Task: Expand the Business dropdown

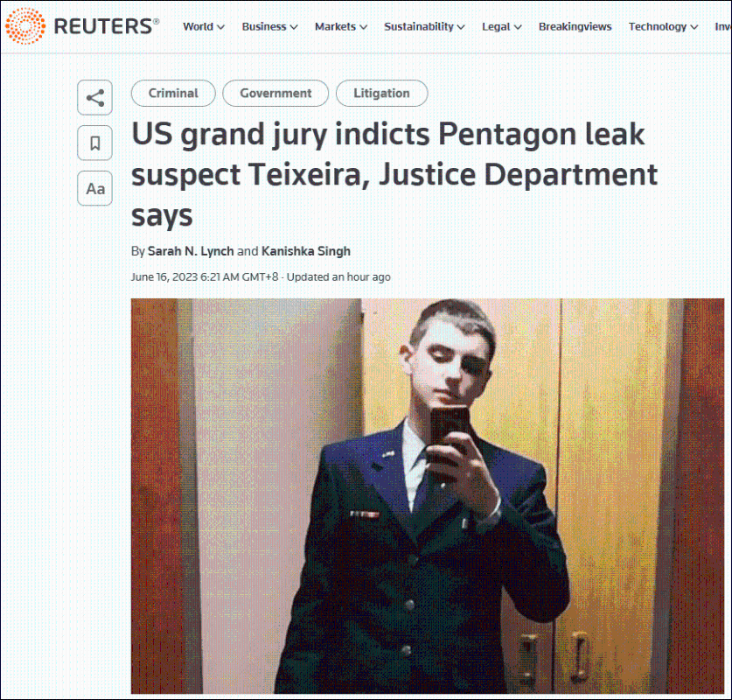Action: pos(269,26)
